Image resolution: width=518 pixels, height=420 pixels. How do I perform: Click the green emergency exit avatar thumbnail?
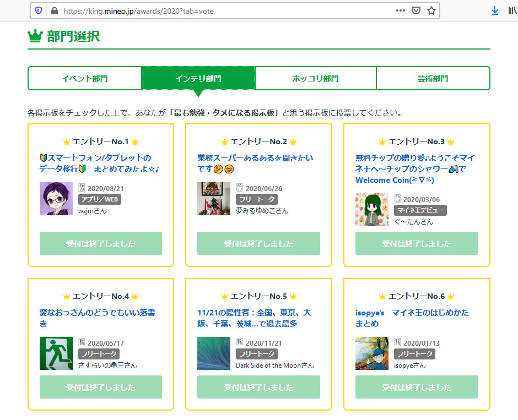(56, 353)
